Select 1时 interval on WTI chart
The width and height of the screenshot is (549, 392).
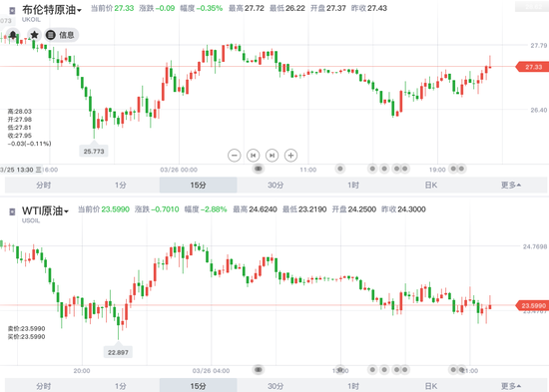[x=353, y=386]
